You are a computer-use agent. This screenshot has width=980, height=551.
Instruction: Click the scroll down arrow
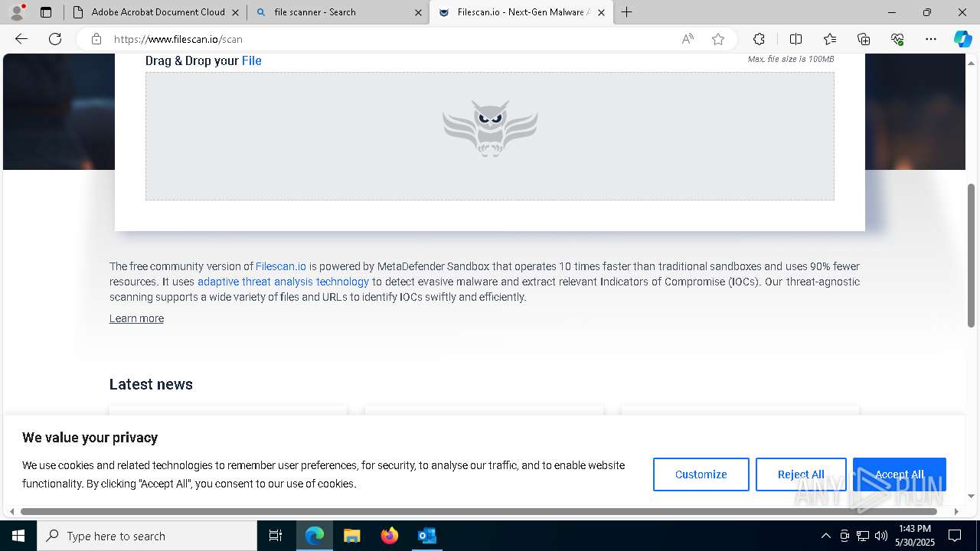click(971, 496)
